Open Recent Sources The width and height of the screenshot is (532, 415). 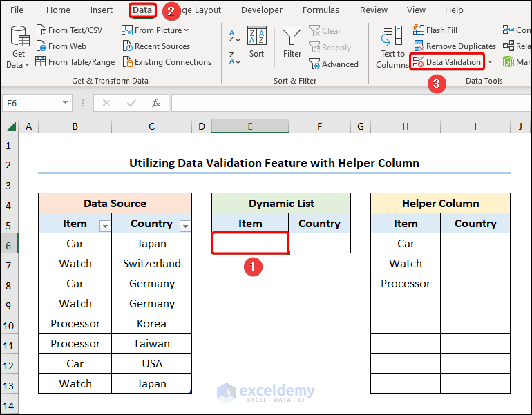coord(156,46)
